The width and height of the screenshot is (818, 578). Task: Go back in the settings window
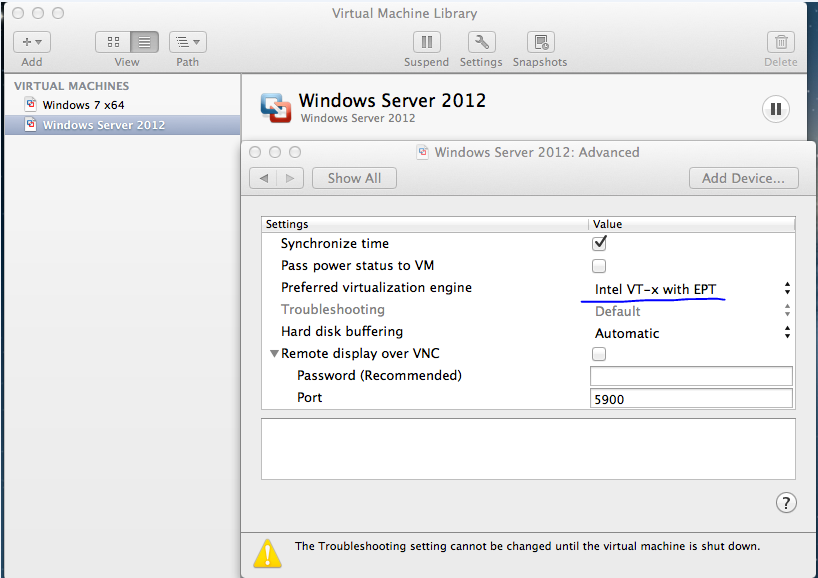(263, 178)
